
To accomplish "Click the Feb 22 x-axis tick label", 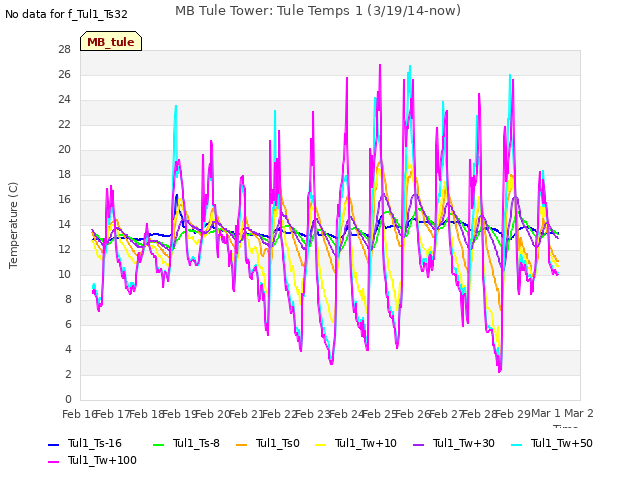I will [x=279, y=414].
